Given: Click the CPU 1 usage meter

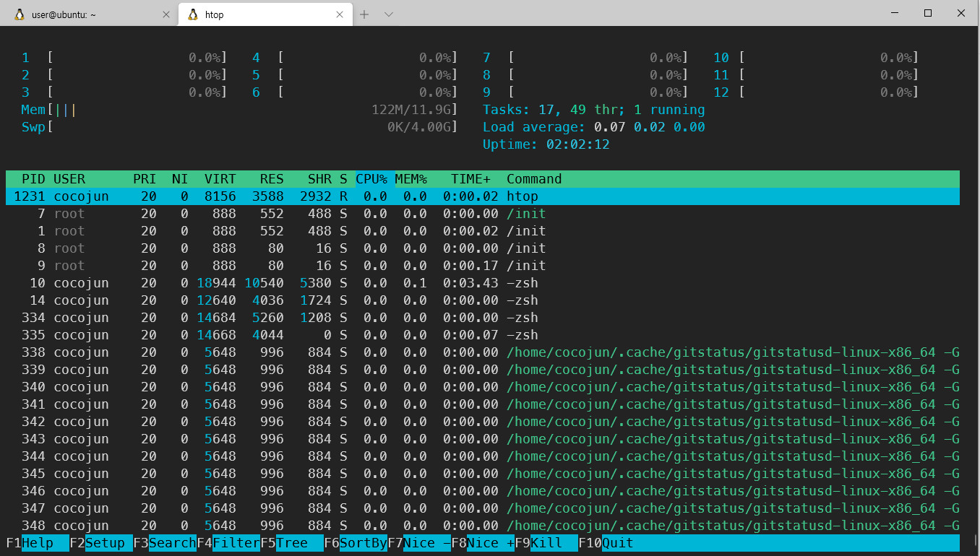Looking at the screenshot, I should (x=125, y=58).
